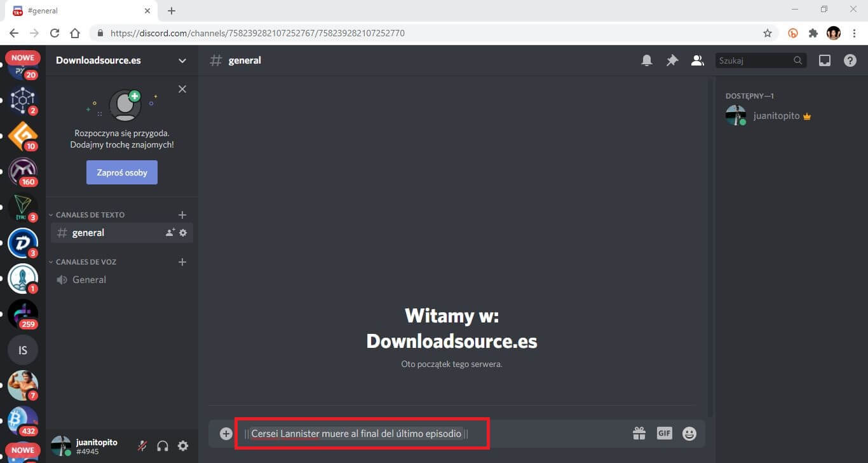Dismiss the invite friends card
The image size is (868, 463).
(x=182, y=89)
